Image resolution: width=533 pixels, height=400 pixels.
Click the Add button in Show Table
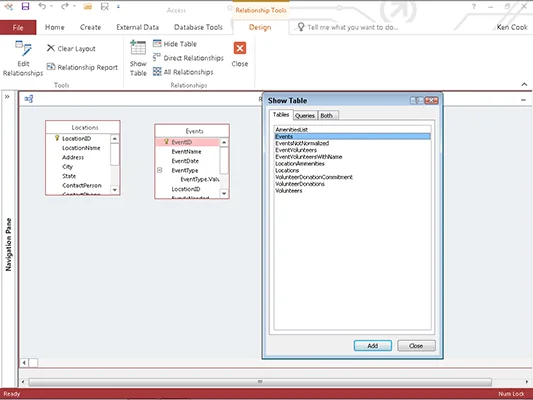373,346
